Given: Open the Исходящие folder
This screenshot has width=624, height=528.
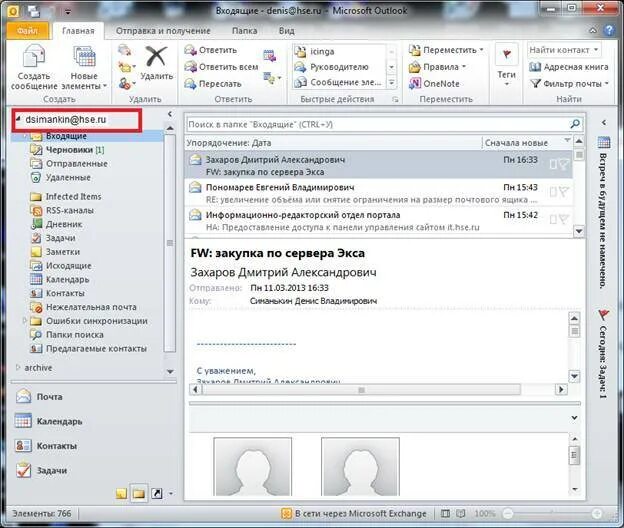Looking at the screenshot, I should click(60, 265).
